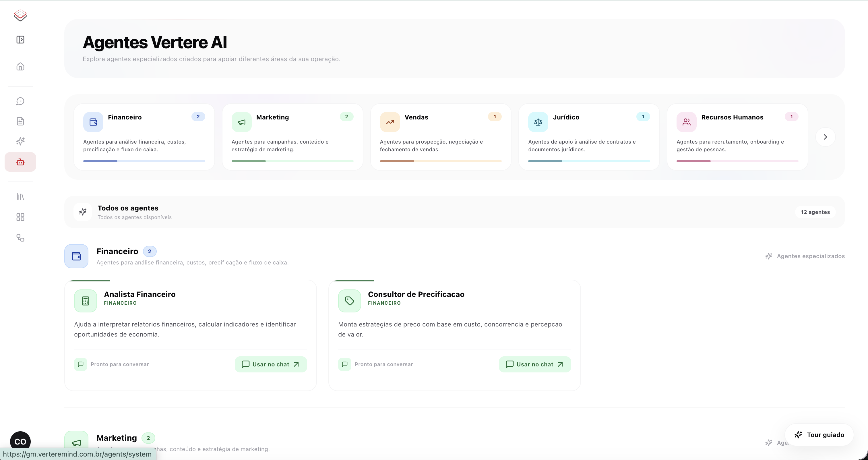Click the count badge 1 on Vendas card

pos(495,117)
